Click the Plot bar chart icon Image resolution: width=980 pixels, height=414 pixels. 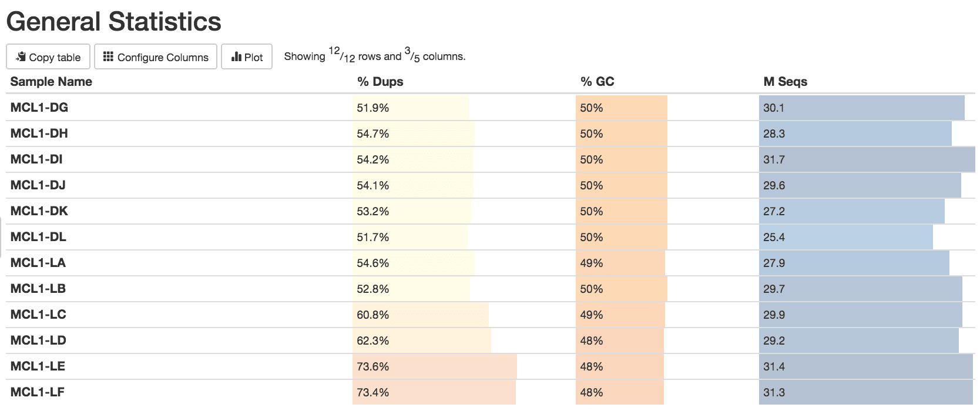tap(236, 57)
